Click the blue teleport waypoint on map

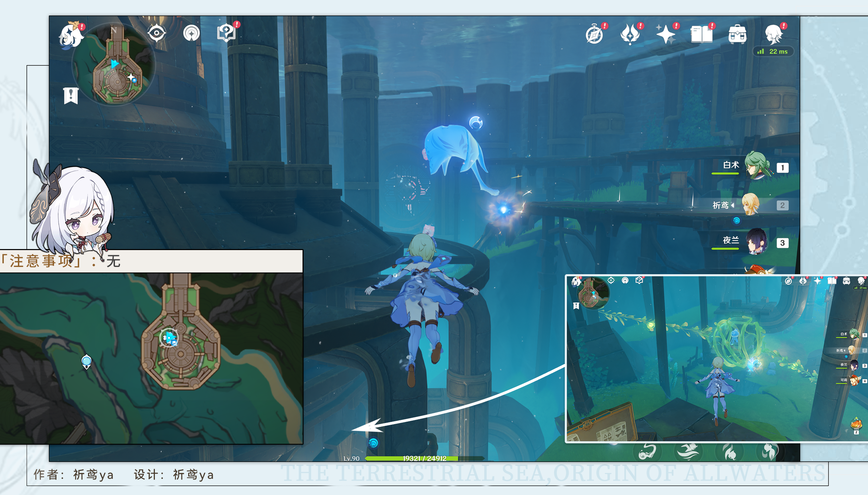[x=86, y=361]
